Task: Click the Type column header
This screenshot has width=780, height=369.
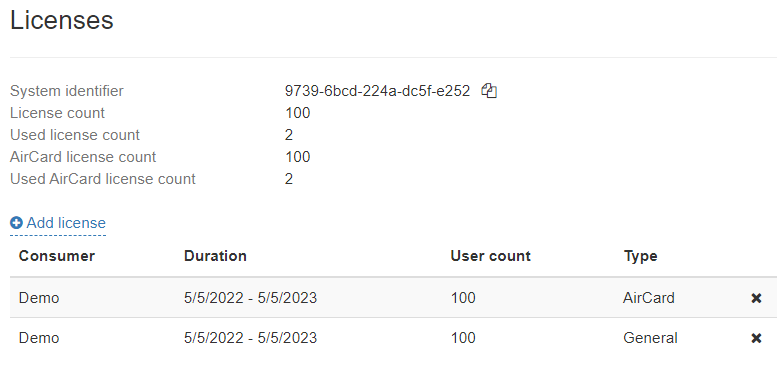Action: (640, 256)
